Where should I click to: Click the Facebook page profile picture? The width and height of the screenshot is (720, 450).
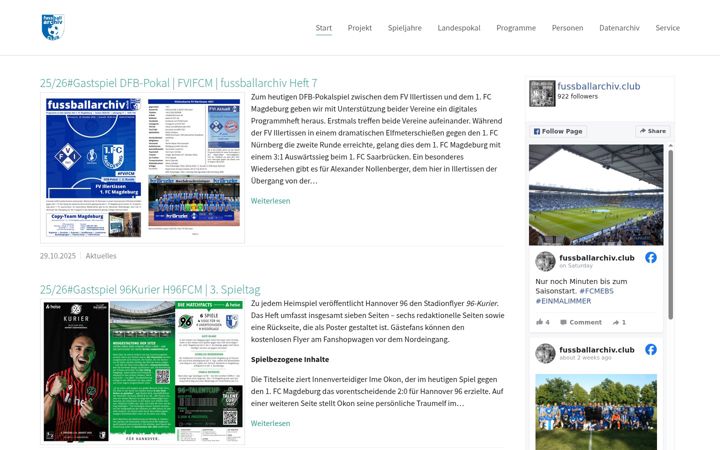(542, 94)
